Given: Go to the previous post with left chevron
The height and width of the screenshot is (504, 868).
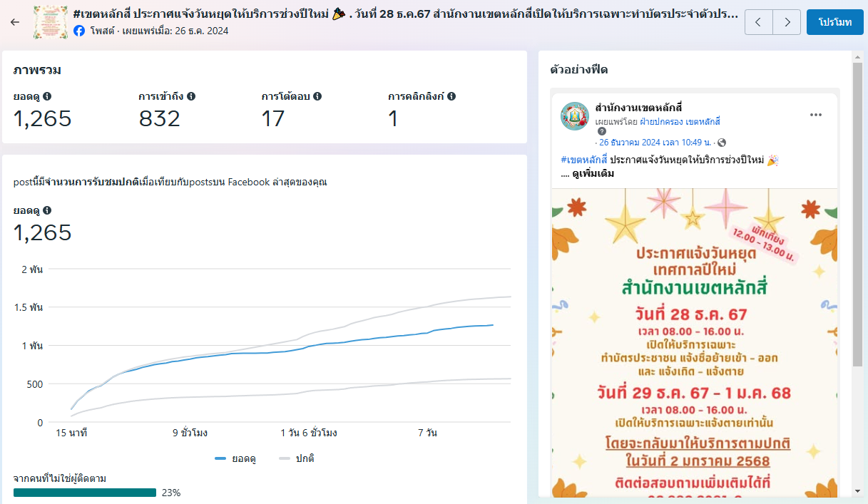Looking at the screenshot, I should [758, 22].
